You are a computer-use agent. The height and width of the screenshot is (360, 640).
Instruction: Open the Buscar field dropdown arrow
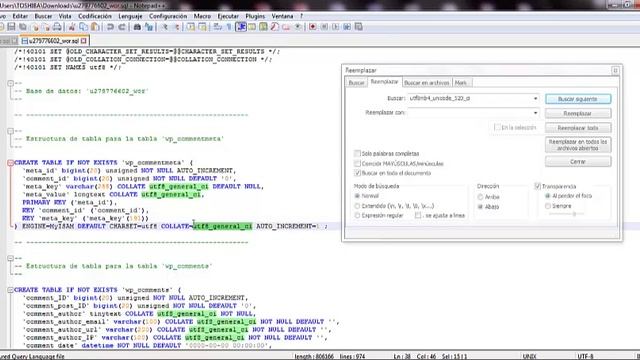pyautogui.click(x=535, y=98)
